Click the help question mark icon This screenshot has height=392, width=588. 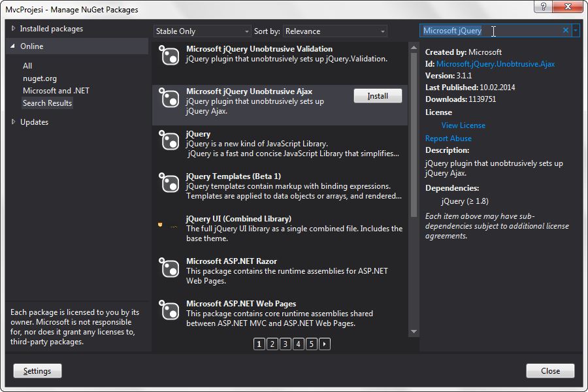pos(542,7)
